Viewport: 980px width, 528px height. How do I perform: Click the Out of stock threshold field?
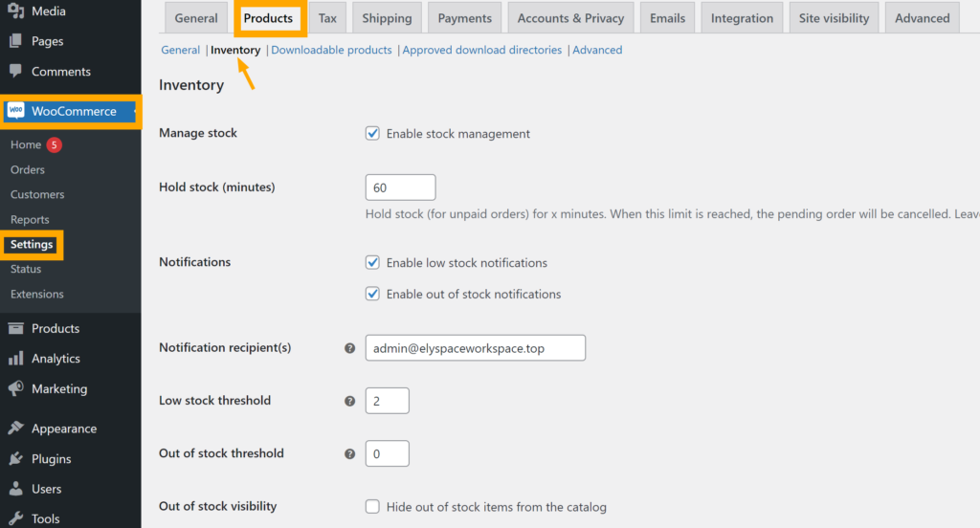(x=387, y=453)
